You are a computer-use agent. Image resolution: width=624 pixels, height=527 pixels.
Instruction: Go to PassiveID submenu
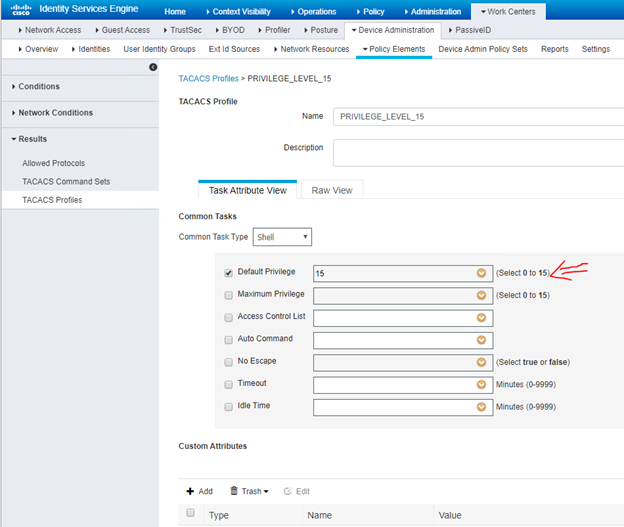pyautogui.click(x=470, y=30)
